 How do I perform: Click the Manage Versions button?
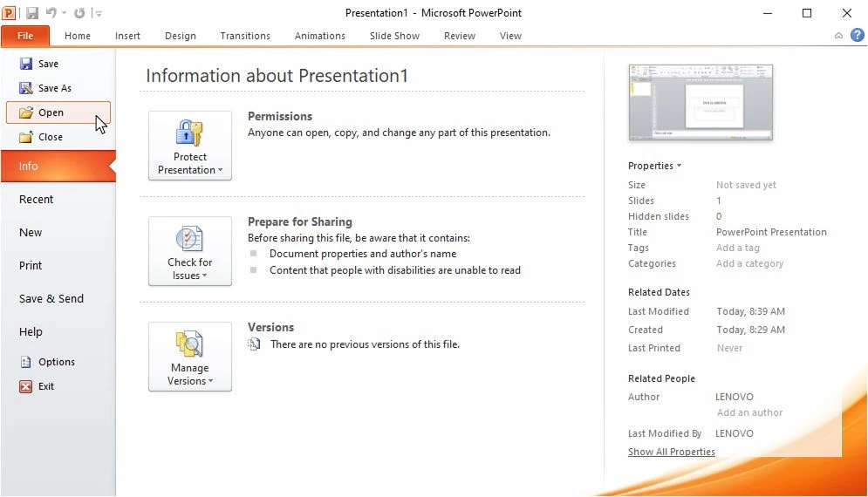[190, 357]
